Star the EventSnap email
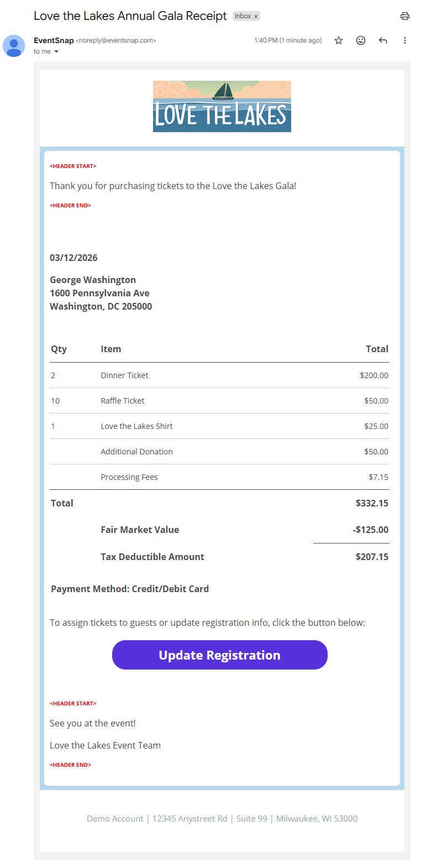Image resolution: width=421 pixels, height=868 pixels. [x=339, y=40]
